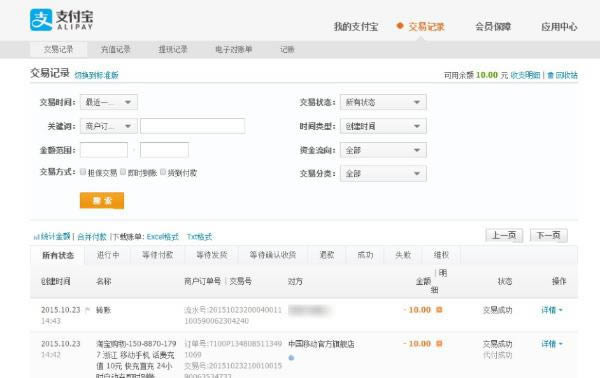
Task: Click the blue chat icon under 中国移动官方旗舰店
Action: (291, 358)
